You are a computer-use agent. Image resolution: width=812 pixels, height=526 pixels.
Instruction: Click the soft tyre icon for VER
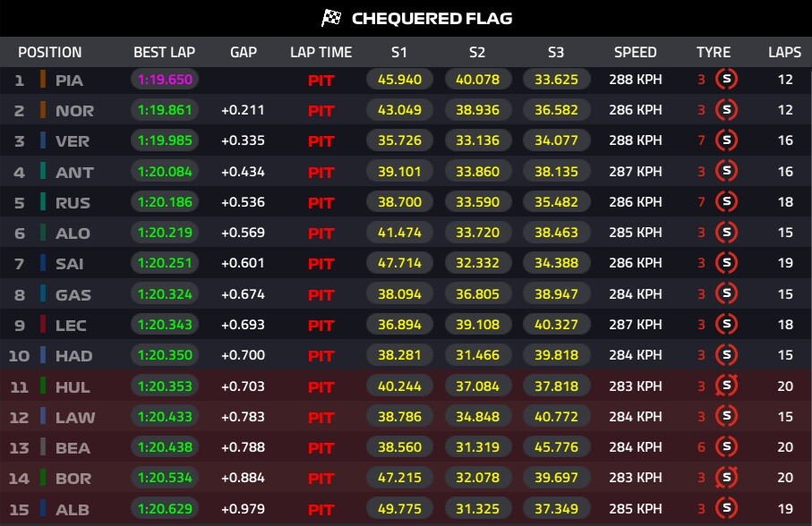click(x=727, y=140)
